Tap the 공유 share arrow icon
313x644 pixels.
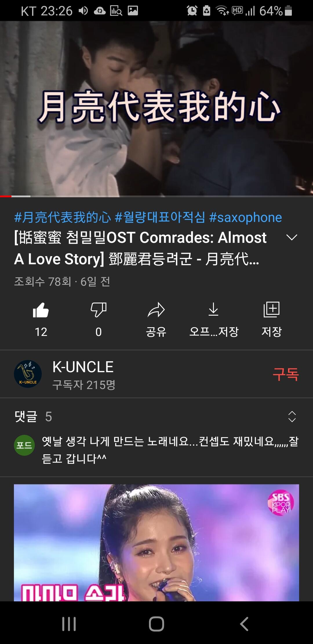coord(156,310)
